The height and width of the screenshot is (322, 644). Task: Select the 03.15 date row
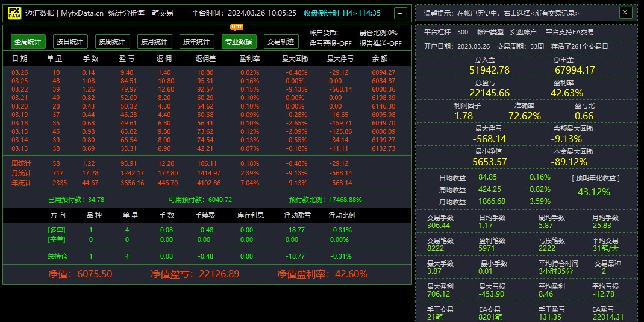click(x=207, y=131)
